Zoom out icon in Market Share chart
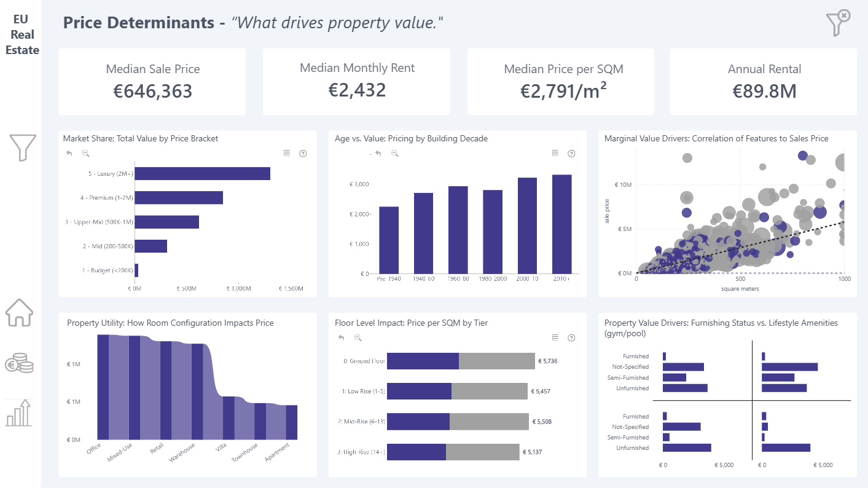The width and height of the screenshot is (868, 488). click(x=86, y=154)
